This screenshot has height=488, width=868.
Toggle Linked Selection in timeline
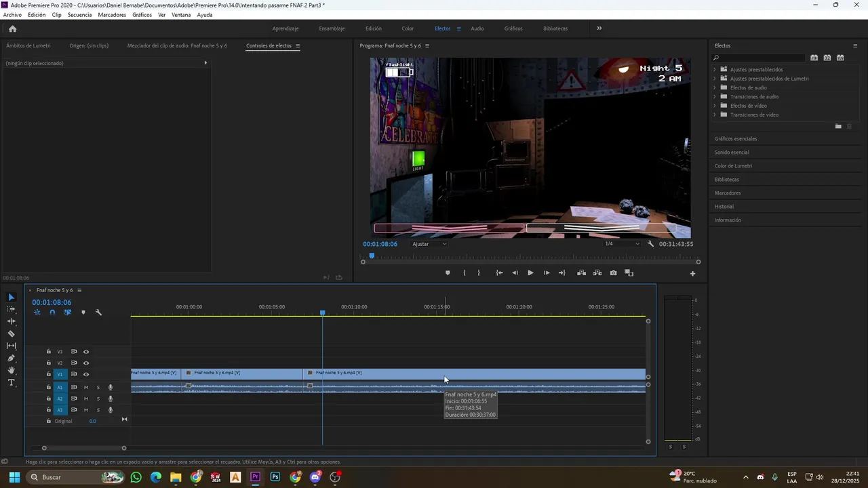click(68, 312)
